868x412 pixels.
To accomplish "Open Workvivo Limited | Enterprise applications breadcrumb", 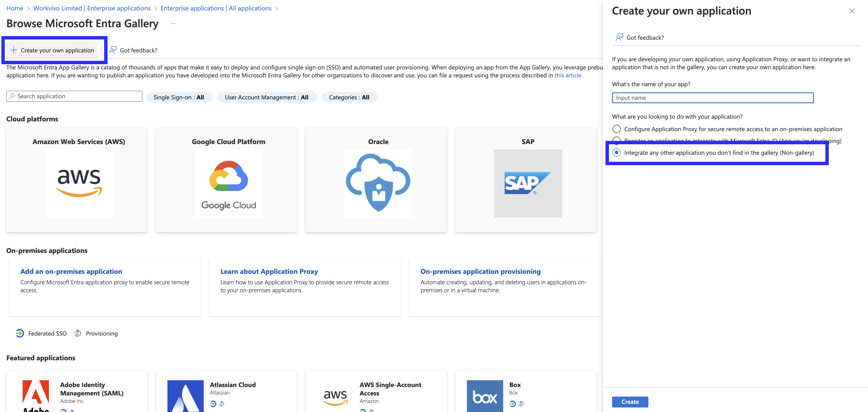I will pos(92,8).
